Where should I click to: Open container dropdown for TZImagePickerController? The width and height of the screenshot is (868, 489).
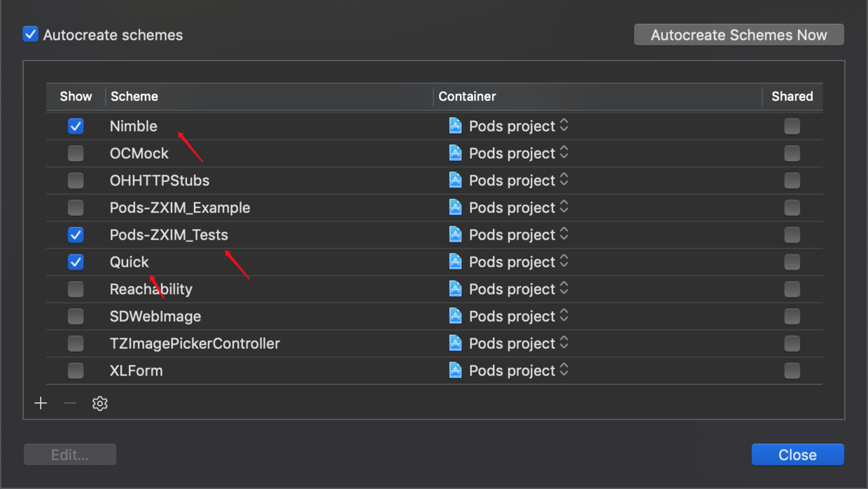[x=564, y=343]
